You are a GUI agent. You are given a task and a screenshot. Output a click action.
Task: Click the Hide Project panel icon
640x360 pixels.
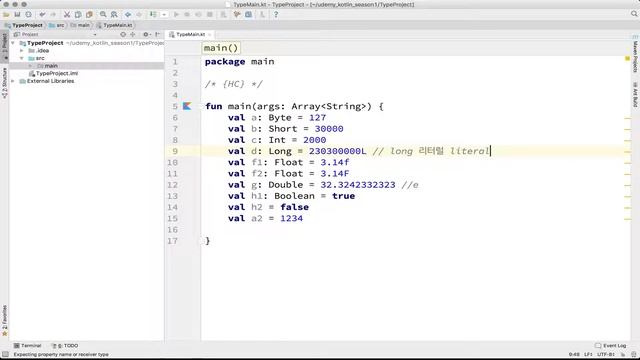tap(158, 35)
